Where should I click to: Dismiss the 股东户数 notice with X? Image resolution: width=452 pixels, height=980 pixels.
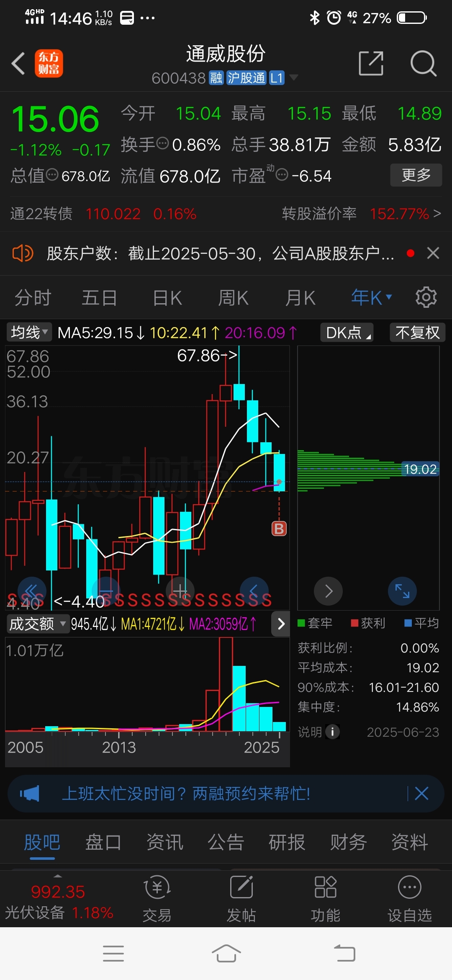(433, 253)
